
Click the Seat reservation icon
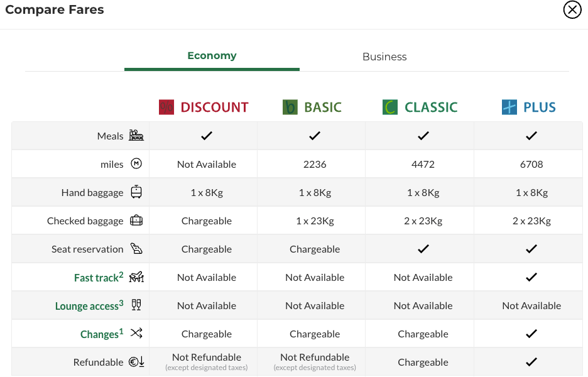click(136, 249)
